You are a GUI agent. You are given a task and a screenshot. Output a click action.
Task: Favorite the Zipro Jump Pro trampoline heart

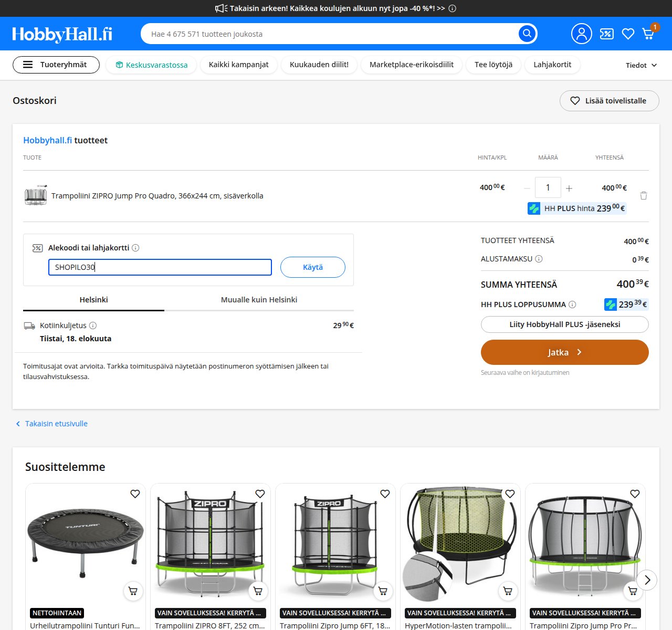pos(635,494)
